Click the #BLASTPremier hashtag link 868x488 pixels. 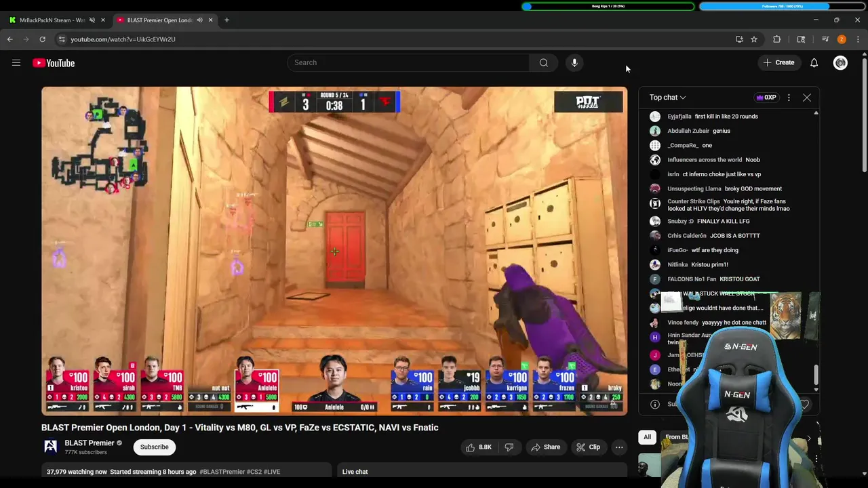222,472
